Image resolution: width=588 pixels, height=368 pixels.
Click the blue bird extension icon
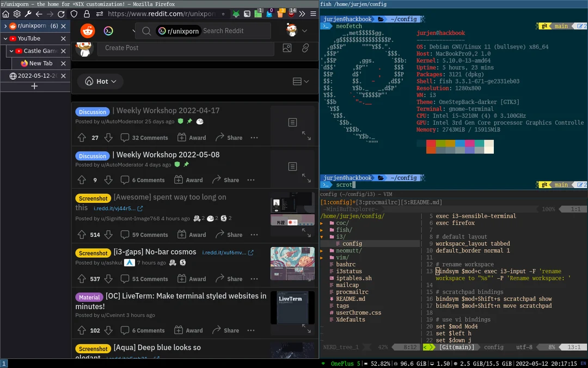[269, 14]
